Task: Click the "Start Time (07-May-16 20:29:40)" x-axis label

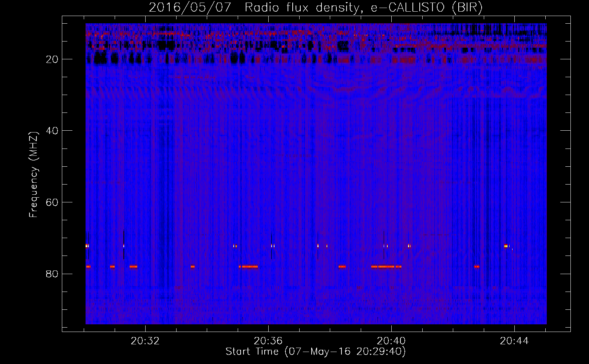Action: [x=316, y=352]
